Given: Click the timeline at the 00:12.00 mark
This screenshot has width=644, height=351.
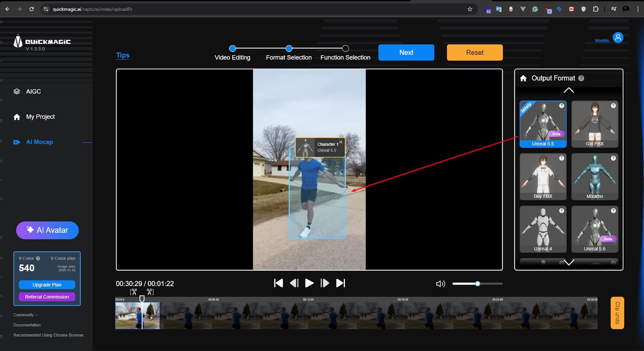Looking at the screenshot, I should 308,299.
